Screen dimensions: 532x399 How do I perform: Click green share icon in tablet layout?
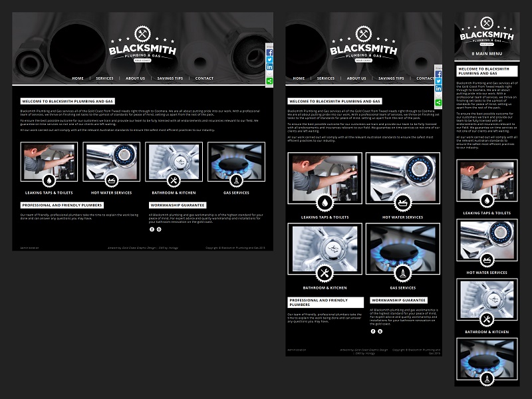438,102
